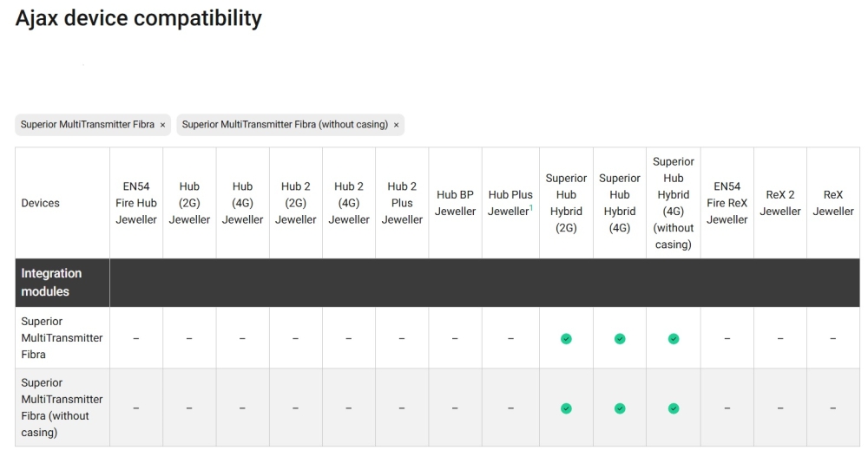Screen dimensions: 868x450
Task: Click green check for Fibra under Hub Hybrid (4G)
Action: tap(620, 338)
